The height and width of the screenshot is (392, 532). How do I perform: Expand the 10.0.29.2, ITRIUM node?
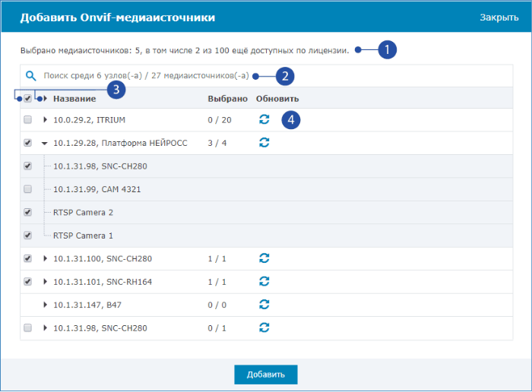45,120
